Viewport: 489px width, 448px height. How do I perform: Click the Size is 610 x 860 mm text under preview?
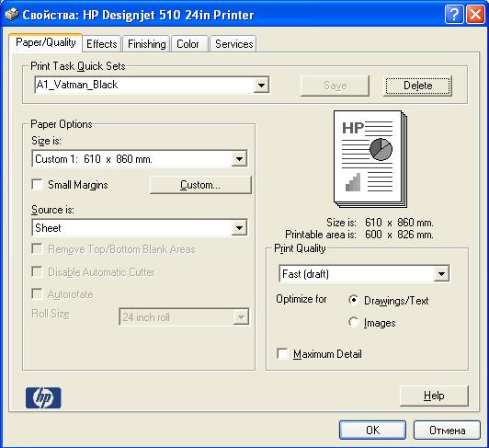coord(380,223)
